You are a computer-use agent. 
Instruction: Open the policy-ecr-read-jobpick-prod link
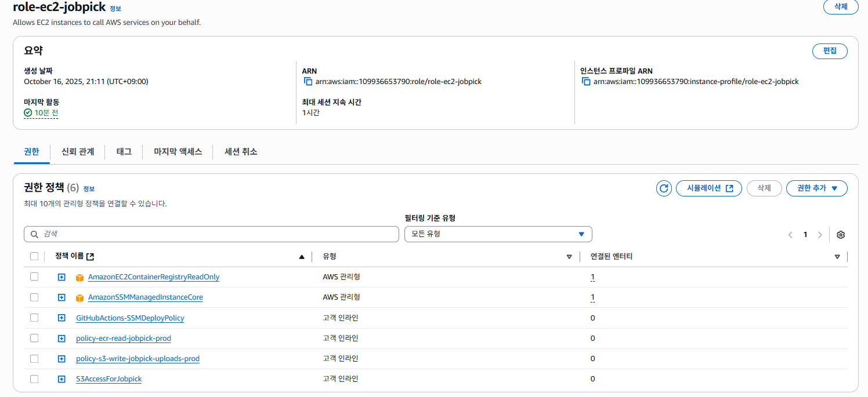(x=124, y=338)
